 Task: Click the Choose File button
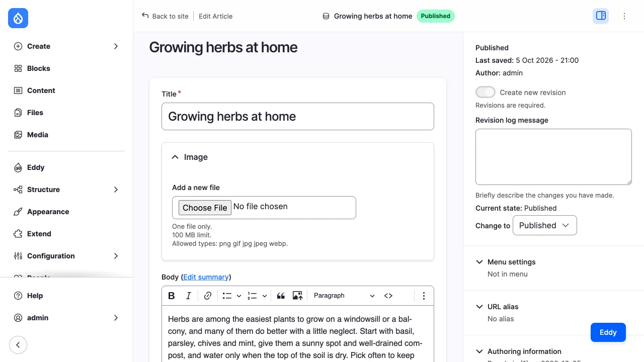coord(205,208)
